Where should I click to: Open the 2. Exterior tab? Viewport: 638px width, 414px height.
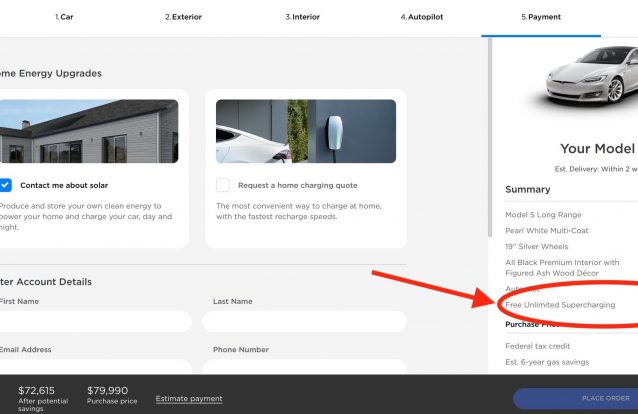coord(184,17)
